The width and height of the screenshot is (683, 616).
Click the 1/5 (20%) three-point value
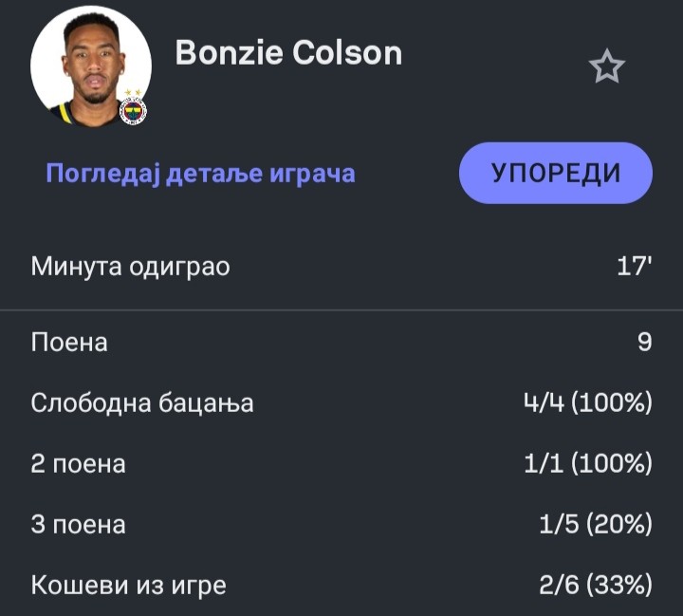[x=595, y=525]
